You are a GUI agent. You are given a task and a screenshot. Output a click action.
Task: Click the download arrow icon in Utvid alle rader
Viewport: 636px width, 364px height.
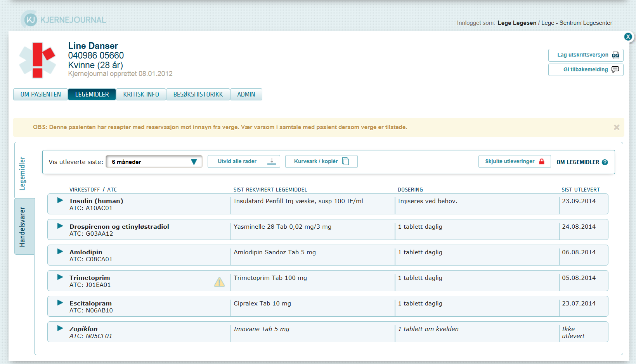(272, 161)
